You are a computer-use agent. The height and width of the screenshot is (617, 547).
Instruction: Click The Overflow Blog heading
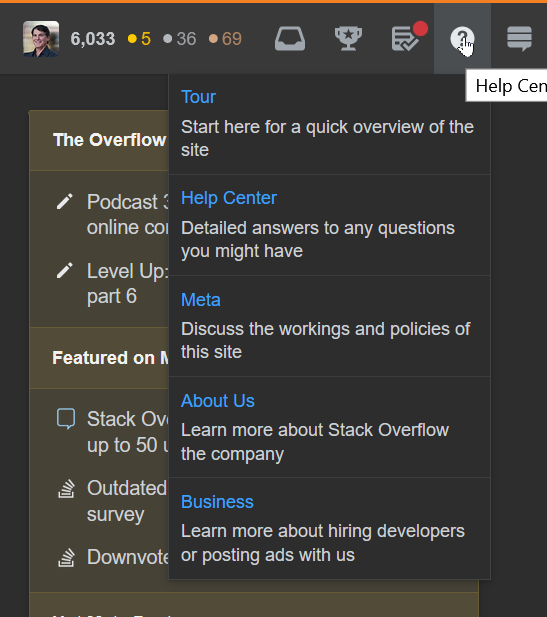(109, 140)
